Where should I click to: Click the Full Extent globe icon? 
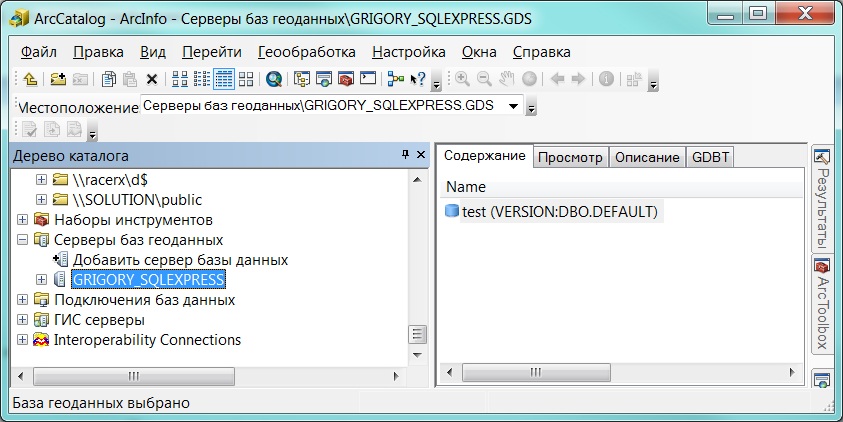click(529, 80)
